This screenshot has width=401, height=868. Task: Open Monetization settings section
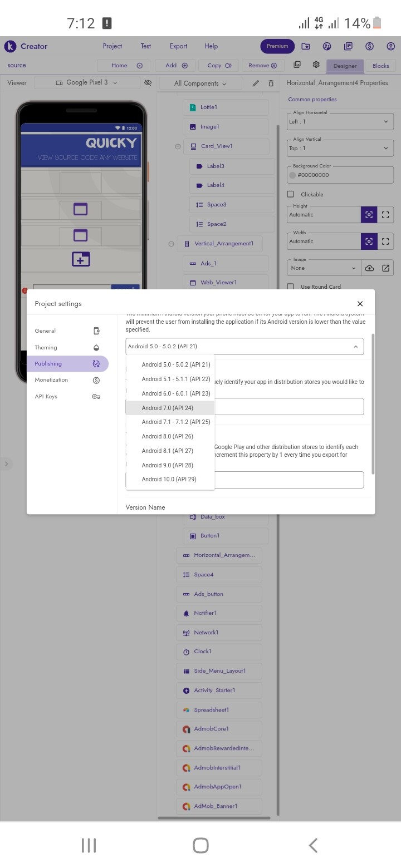click(x=67, y=380)
